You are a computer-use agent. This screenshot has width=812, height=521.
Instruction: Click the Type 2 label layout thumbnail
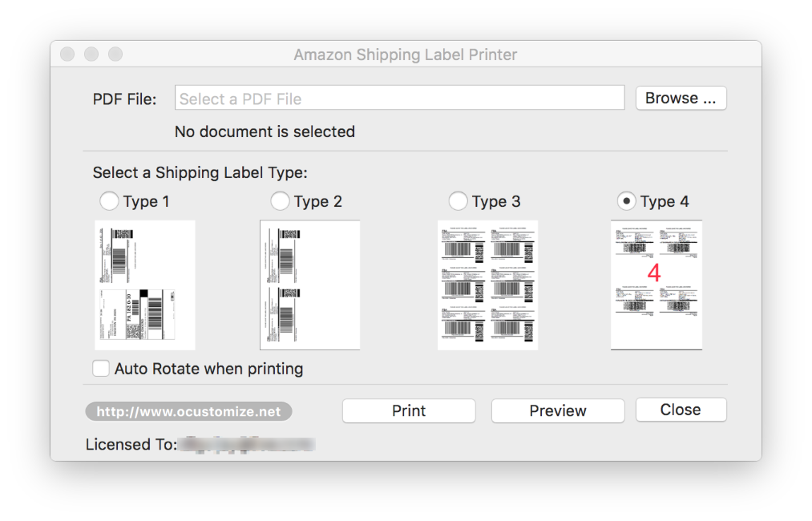point(309,285)
